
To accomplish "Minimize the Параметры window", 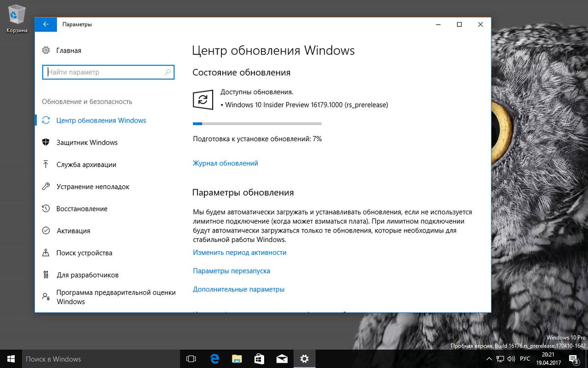I will click(438, 24).
